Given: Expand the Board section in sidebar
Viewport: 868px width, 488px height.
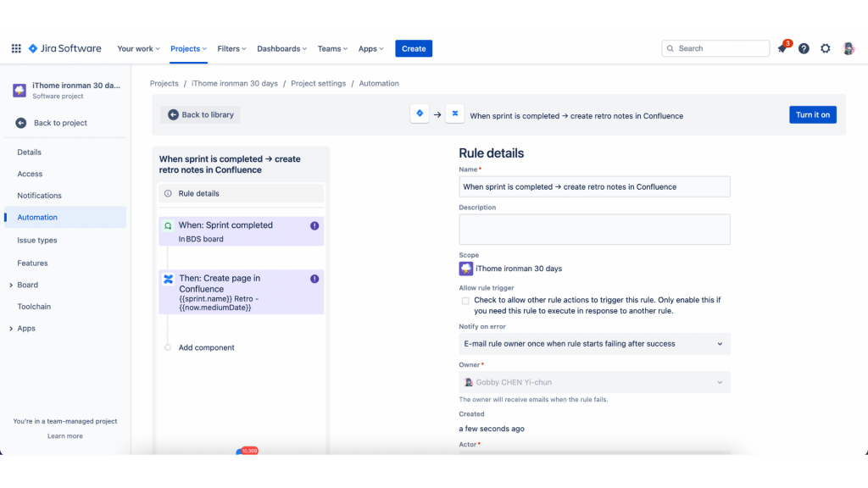Looking at the screenshot, I should pos(11,285).
